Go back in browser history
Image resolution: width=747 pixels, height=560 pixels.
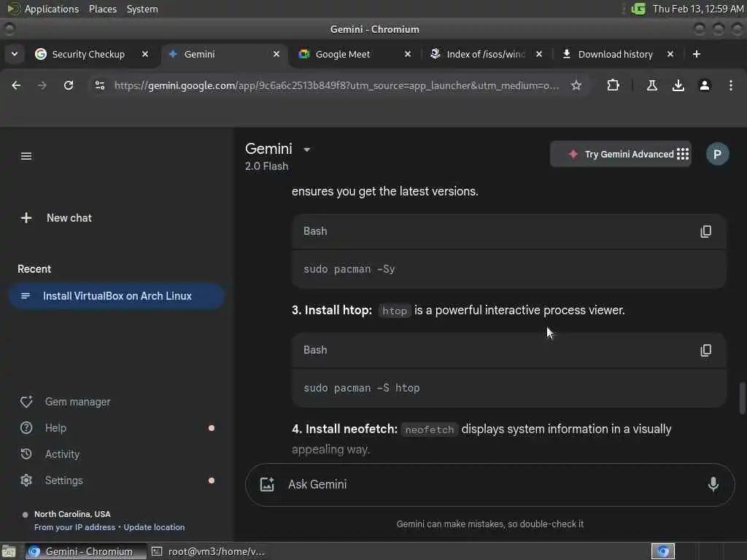pos(16,85)
